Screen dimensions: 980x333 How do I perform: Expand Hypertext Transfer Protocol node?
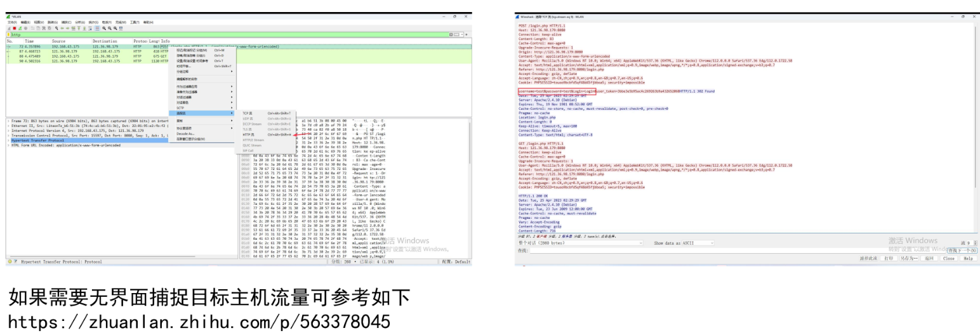pyautogui.click(x=8, y=140)
